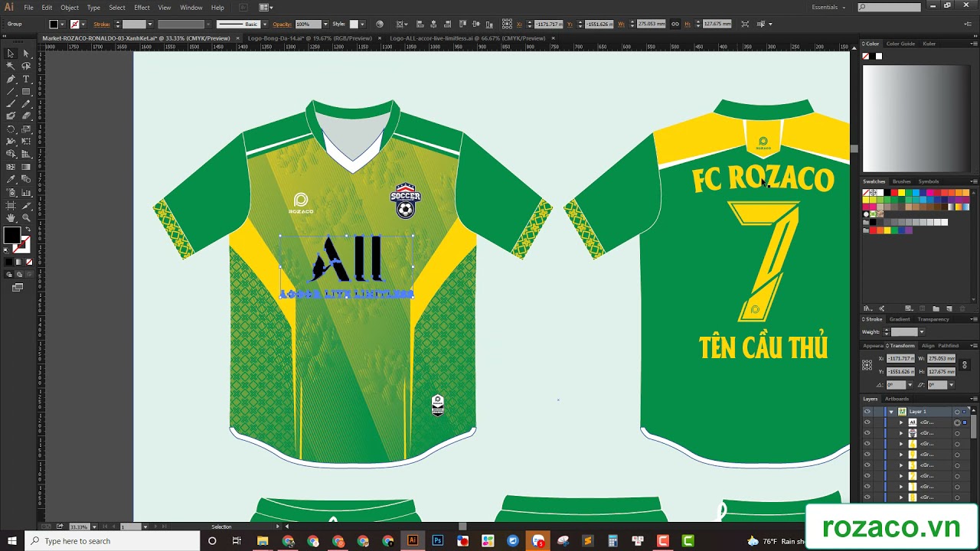The height and width of the screenshot is (551, 980).
Task: Switch to the Artboards panel tab
Action: [897, 399]
